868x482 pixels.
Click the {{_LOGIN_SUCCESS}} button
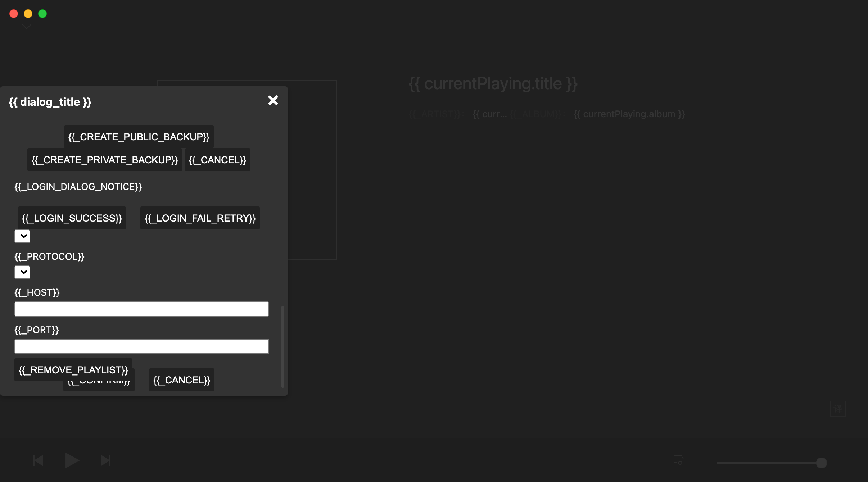pos(72,218)
